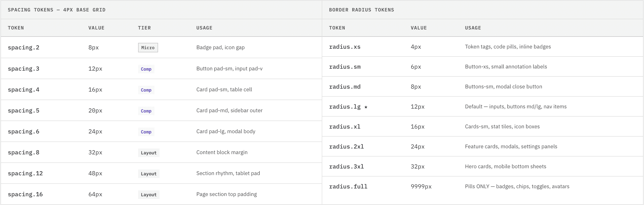Viewport: 644px width, 205px height.
Task: Click the spacing.12 token name
Action: (x=25, y=174)
